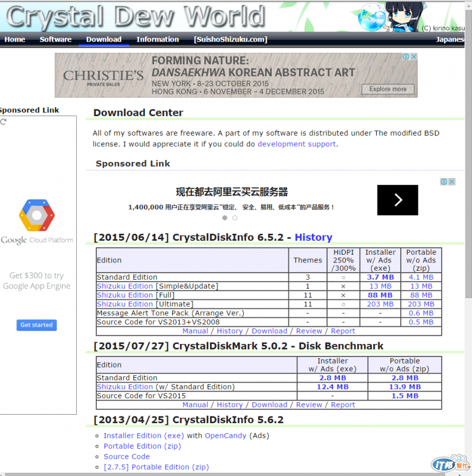The width and height of the screenshot is (472, 476).
Task: Click the Crystal Dew World header logo
Action: pyautogui.click(x=136, y=17)
